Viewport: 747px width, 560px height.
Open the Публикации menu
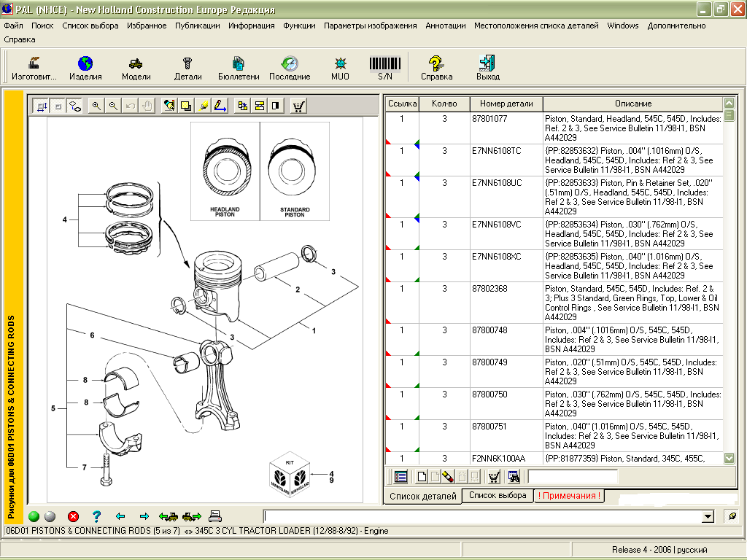click(x=197, y=26)
